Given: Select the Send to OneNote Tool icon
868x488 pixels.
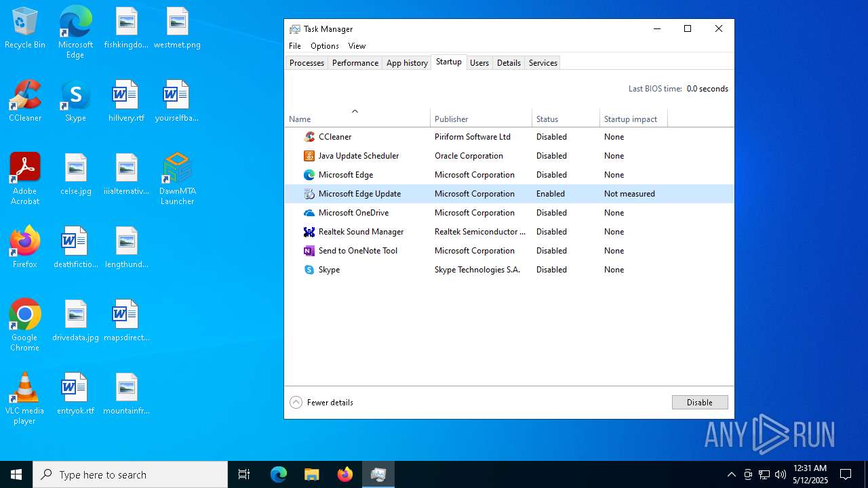Looking at the screenshot, I should point(309,251).
